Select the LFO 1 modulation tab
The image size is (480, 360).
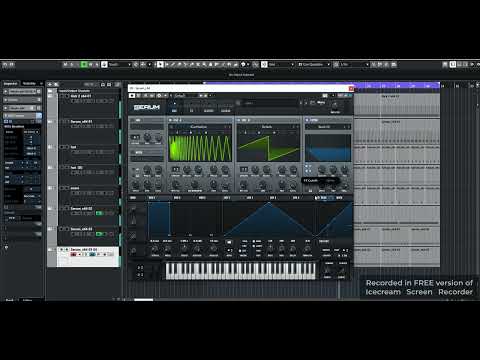coord(227,198)
